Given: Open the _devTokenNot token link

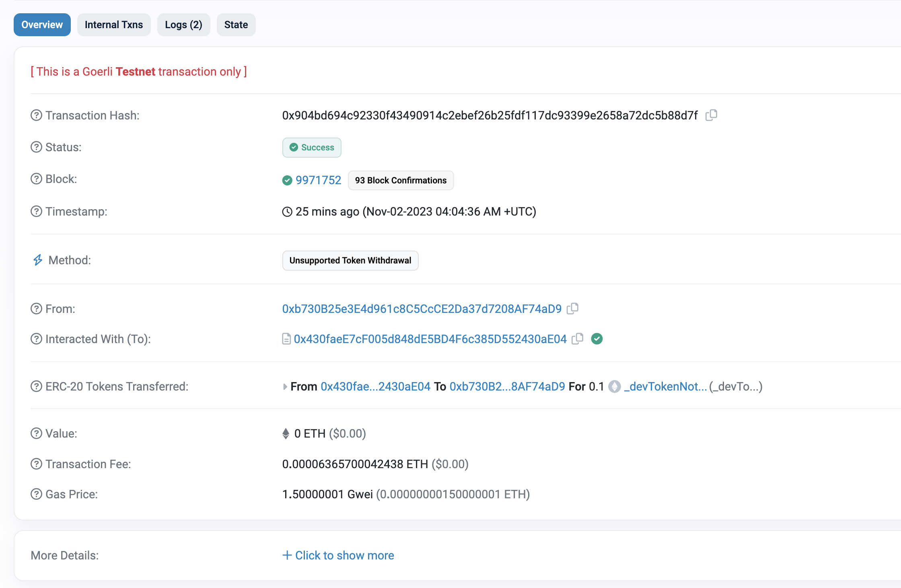Looking at the screenshot, I should point(665,387).
